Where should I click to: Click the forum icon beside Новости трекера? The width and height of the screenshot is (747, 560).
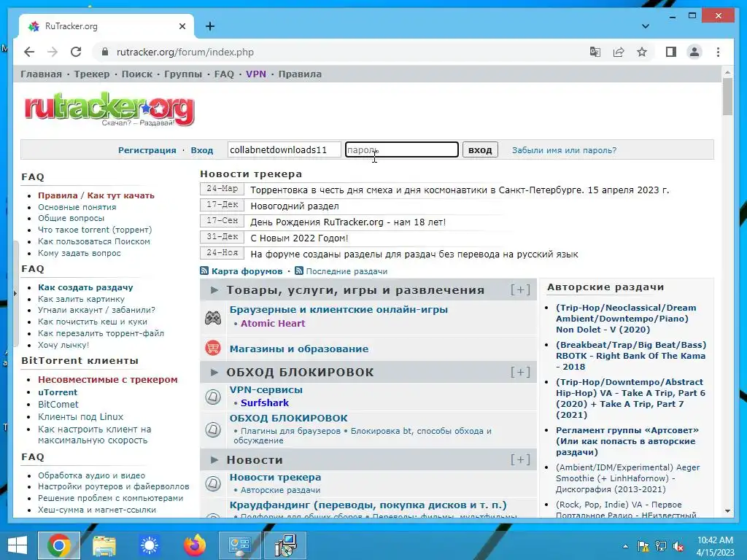(x=213, y=483)
